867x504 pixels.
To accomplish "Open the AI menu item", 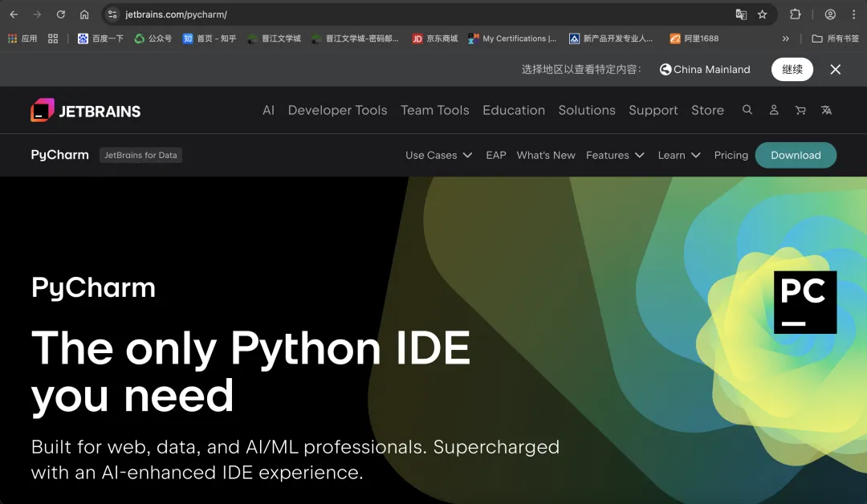I will click(x=268, y=110).
